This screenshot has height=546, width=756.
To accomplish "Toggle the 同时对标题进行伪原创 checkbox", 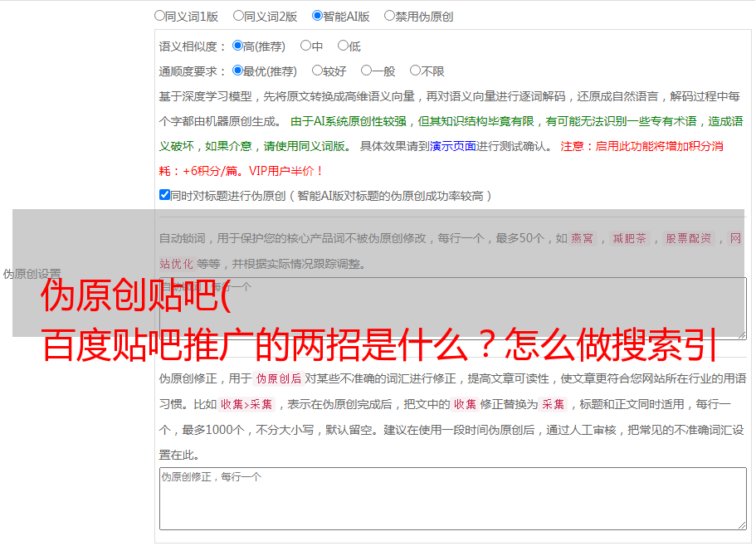I will pyautogui.click(x=164, y=195).
